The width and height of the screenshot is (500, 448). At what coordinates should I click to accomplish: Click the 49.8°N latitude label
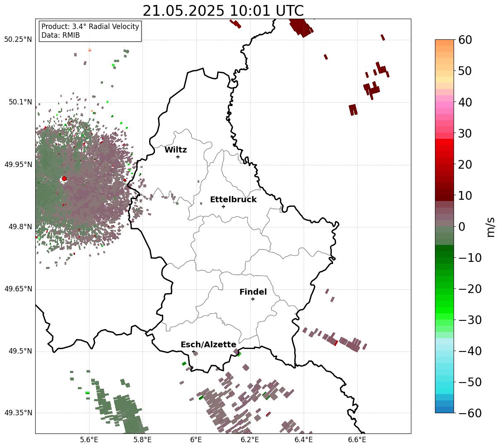pos(20,227)
